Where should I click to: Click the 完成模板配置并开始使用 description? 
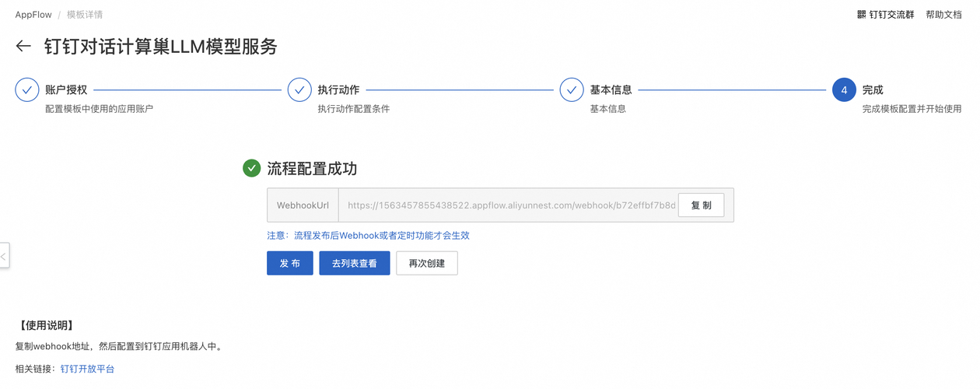pos(912,109)
